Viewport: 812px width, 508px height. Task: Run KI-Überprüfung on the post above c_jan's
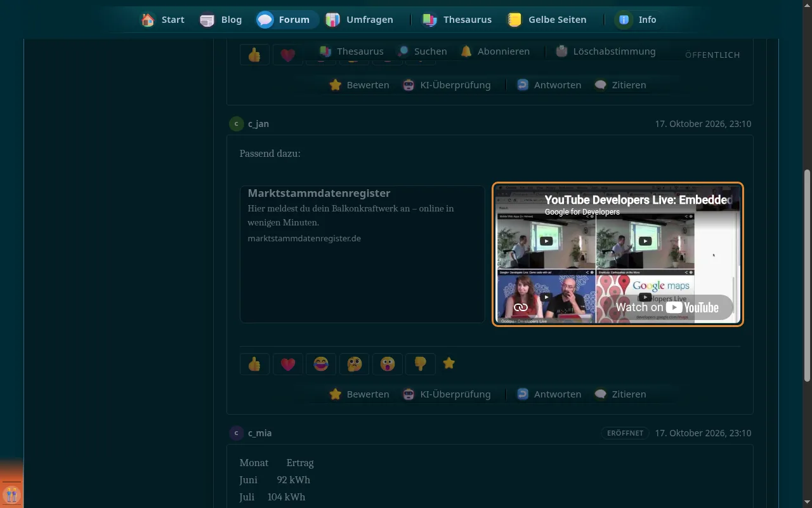[x=447, y=85]
